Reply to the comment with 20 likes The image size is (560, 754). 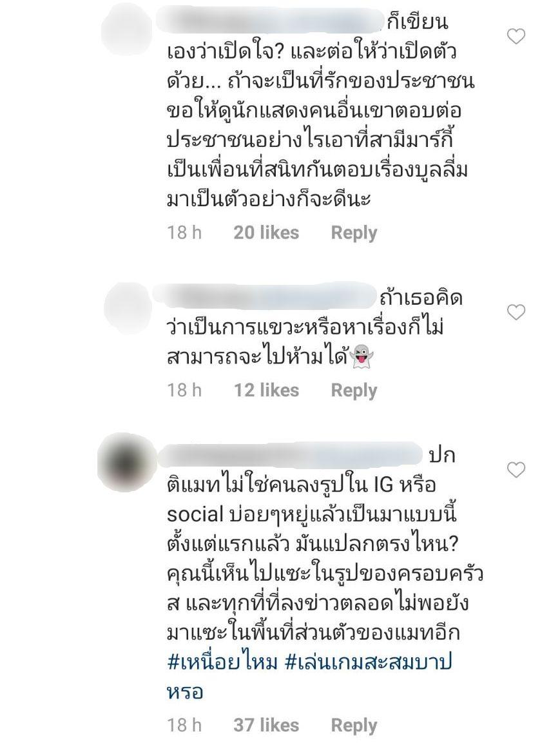tap(354, 233)
